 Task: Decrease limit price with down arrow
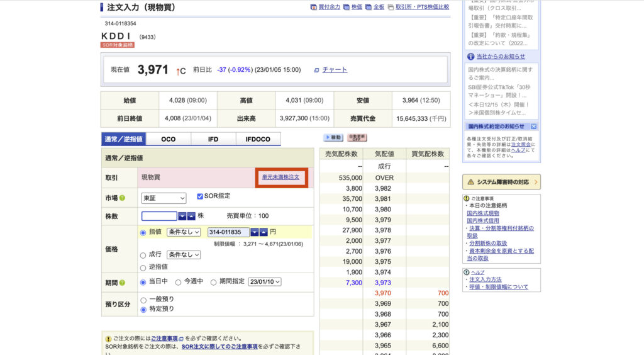(255, 232)
